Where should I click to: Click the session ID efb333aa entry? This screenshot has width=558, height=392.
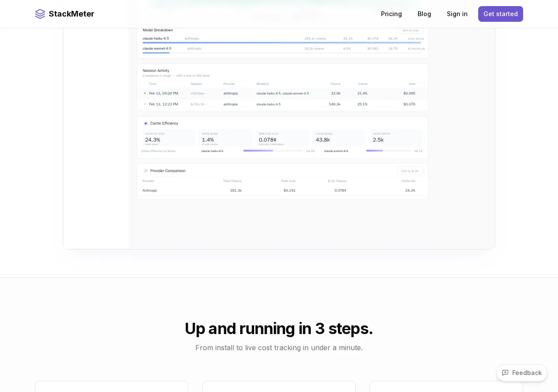point(200,93)
